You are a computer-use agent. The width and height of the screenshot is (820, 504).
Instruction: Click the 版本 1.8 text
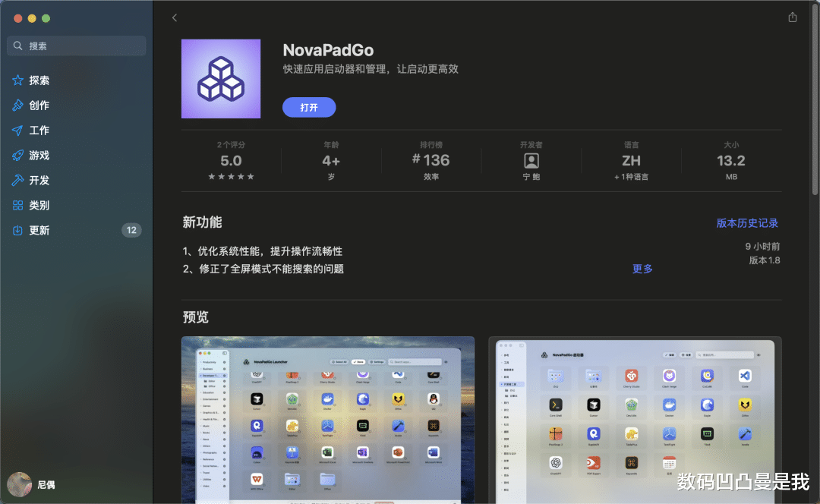coord(765,260)
